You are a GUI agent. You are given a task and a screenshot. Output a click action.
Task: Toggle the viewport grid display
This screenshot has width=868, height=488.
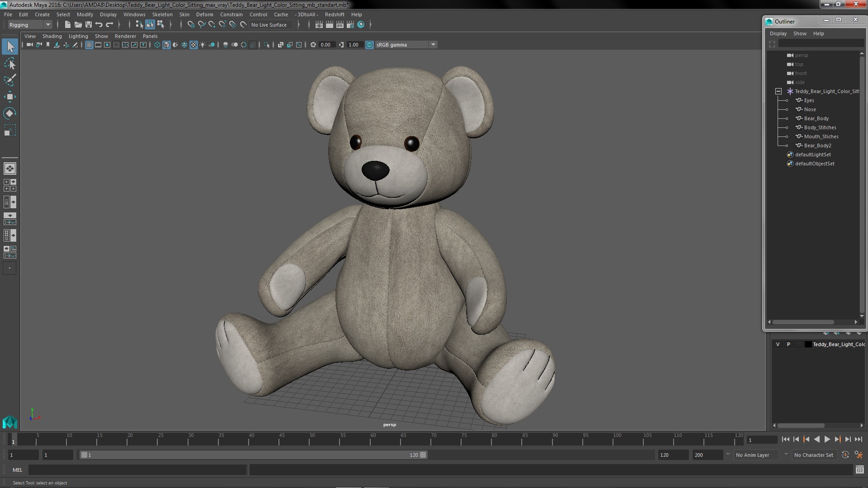(x=89, y=45)
